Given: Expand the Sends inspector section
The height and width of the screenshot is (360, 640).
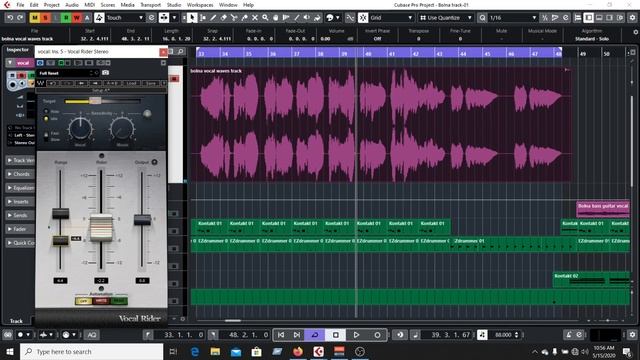Looking at the screenshot, I should 19,215.
